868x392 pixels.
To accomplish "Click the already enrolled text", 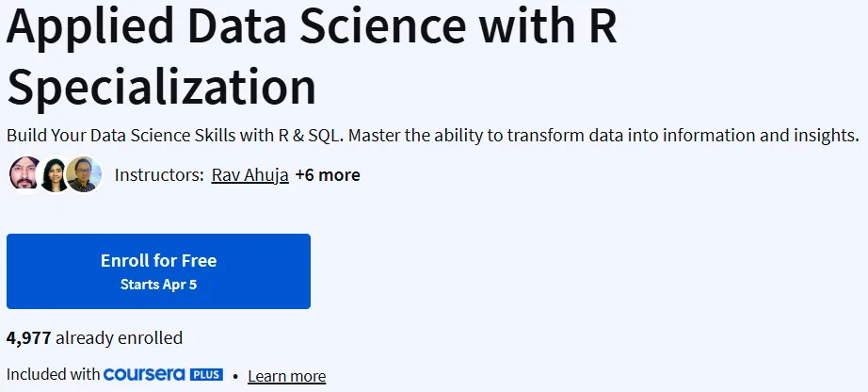I will click(119, 337).
